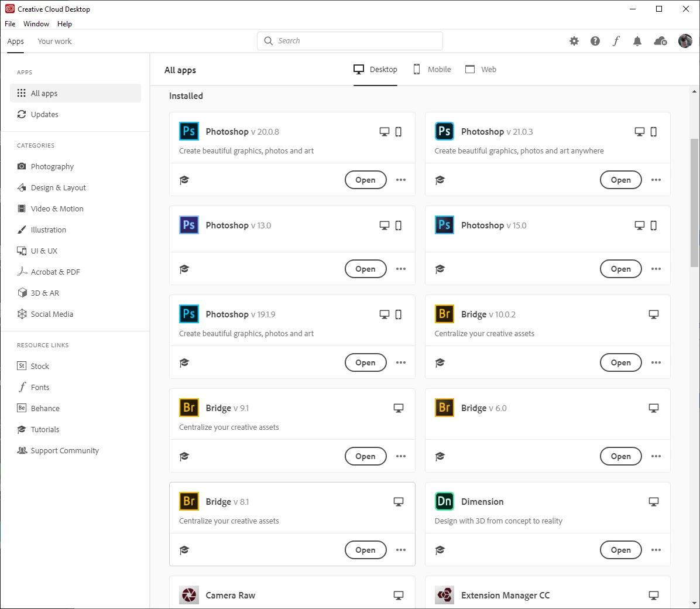Select the Video & Motion category
Image resolution: width=700 pixels, height=609 pixels.
(x=76, y=208)
